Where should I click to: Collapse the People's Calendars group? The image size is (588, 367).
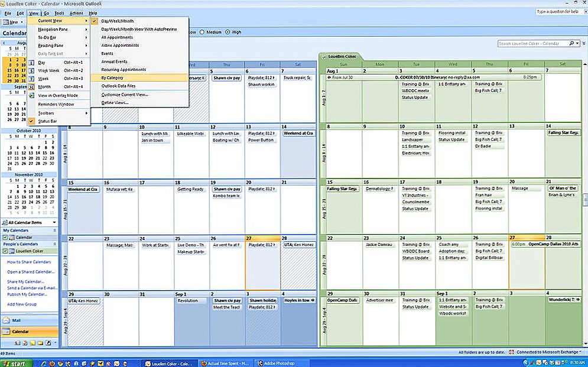click(x=55, y=245)
